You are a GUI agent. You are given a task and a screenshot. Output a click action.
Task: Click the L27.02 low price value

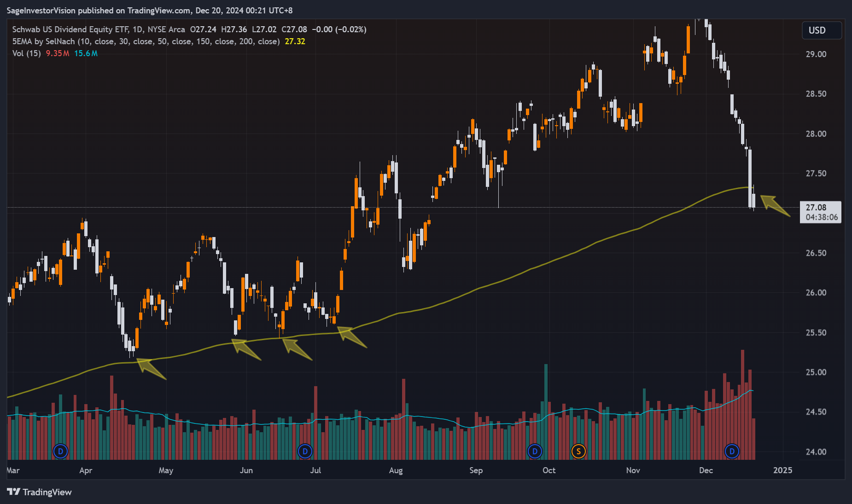click(264, 29)
